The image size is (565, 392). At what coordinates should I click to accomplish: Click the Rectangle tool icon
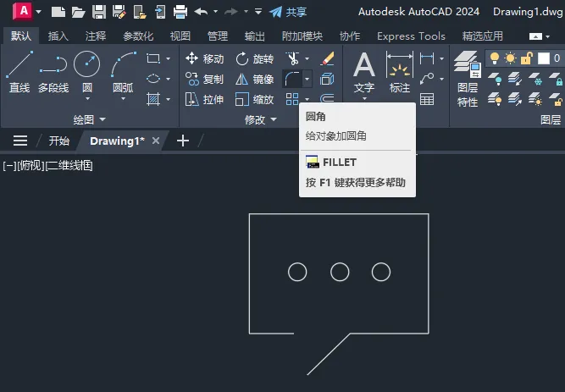pos(153,58)
